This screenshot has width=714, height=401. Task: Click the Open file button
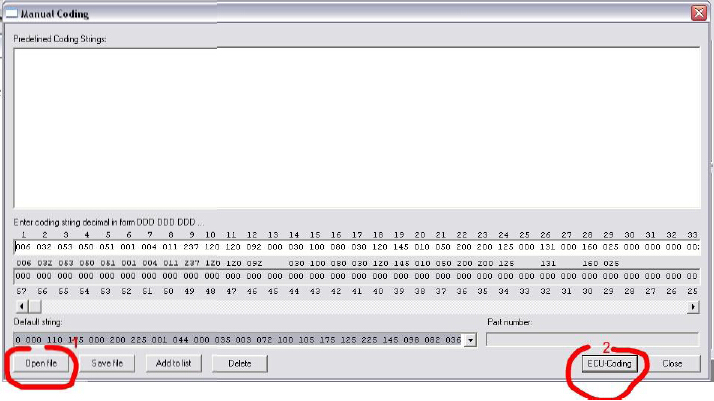pos(40,363)
